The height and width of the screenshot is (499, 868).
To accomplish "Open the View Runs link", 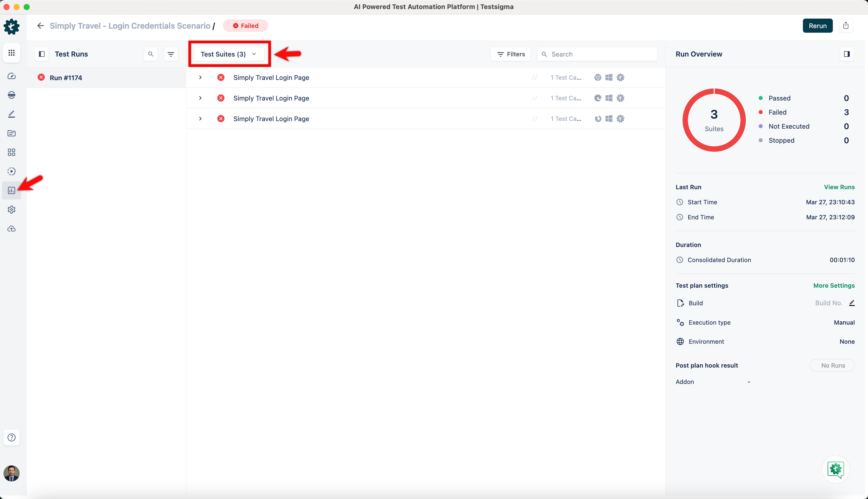I will pos(839,187).
